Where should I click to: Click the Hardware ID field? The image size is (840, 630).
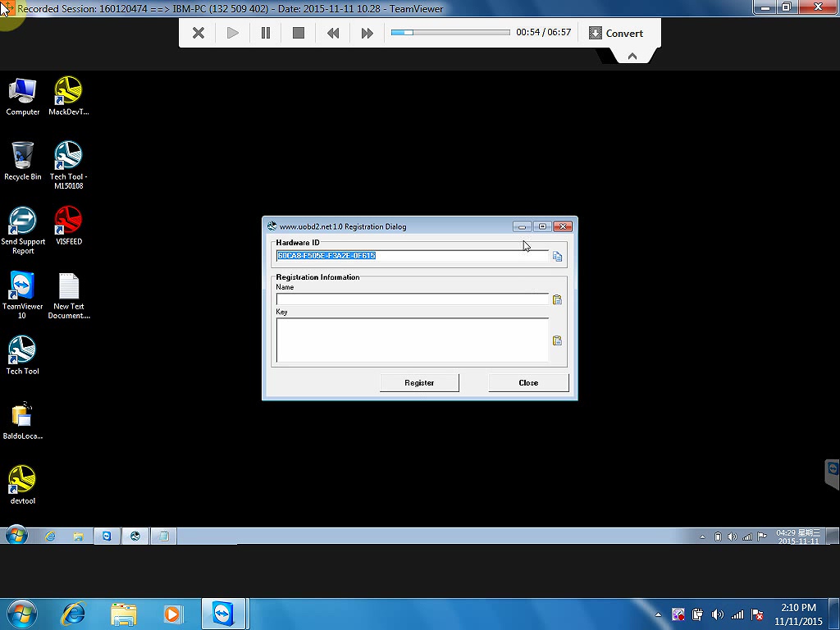tap(413, 256)
